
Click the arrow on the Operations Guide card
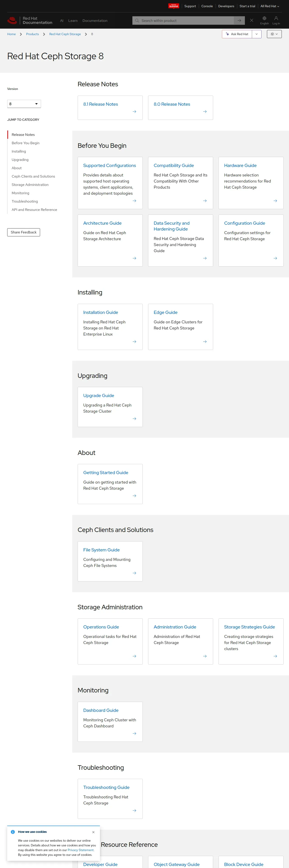135,656
